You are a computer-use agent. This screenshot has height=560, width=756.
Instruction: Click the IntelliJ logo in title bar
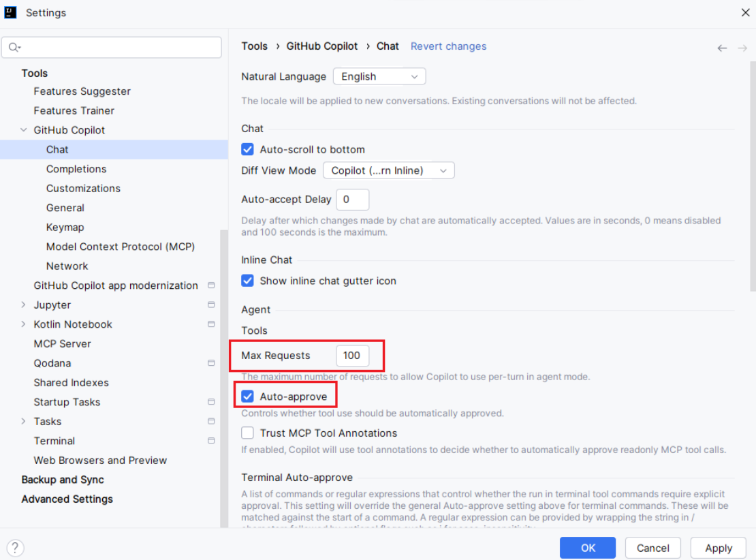tap(10, 12)
